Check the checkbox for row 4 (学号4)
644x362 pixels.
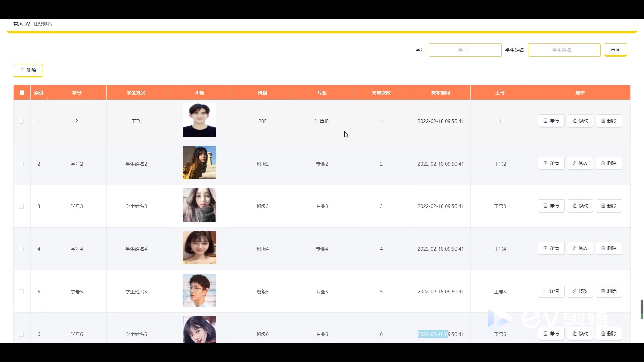click(21, 249)
